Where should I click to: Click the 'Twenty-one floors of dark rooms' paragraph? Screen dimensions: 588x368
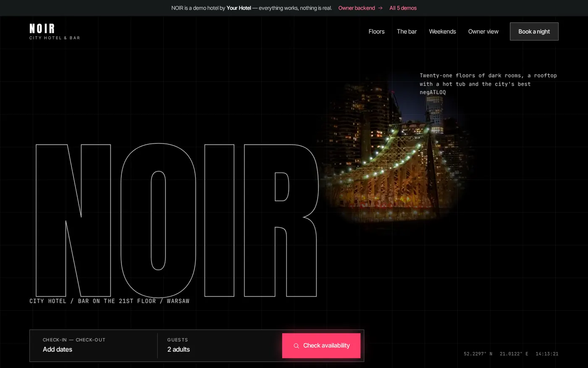click(x=488, y=84)
